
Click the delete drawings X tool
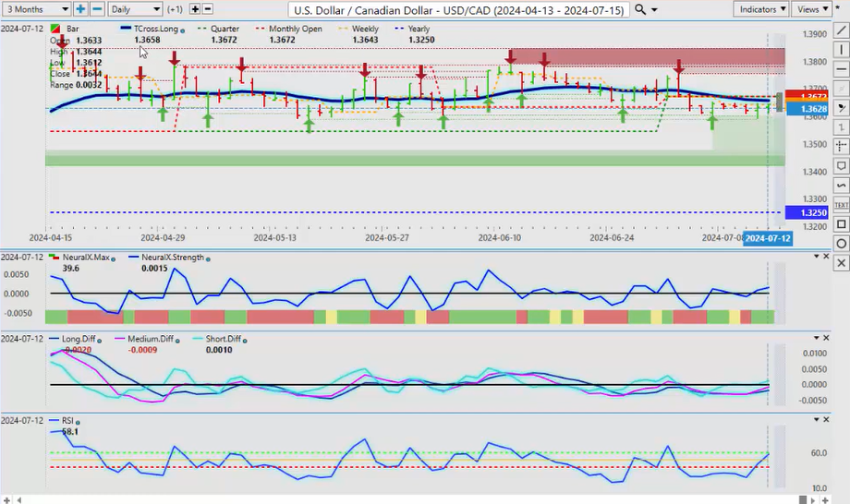click(841, 263)
